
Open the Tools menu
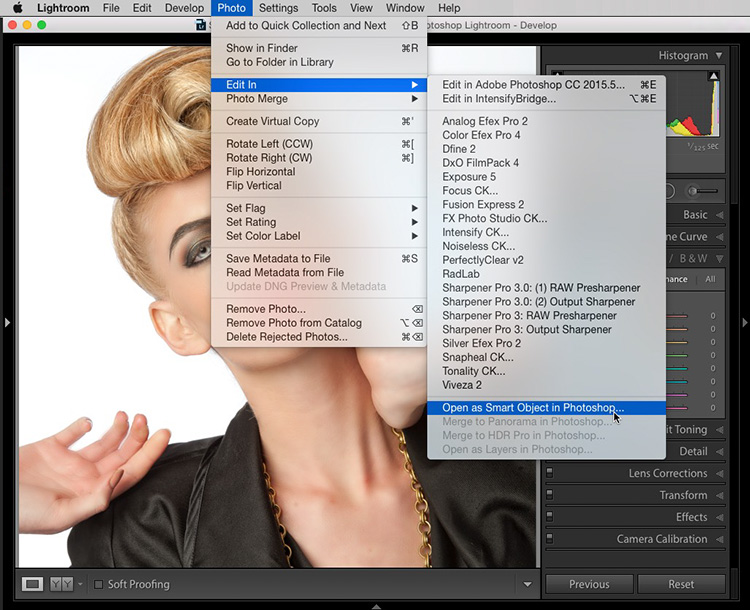[324, 8]
